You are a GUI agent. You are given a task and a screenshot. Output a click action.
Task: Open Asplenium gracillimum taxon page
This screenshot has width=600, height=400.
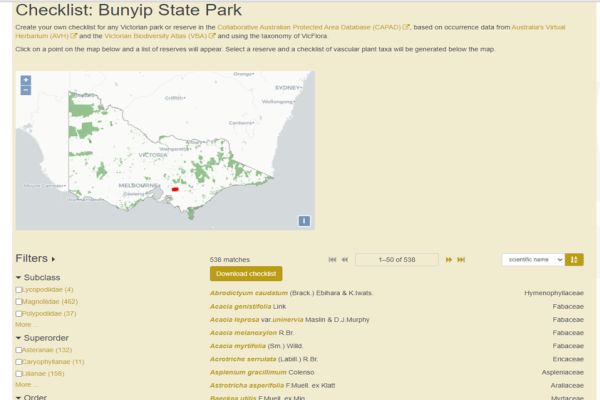(x=248, y=372)
